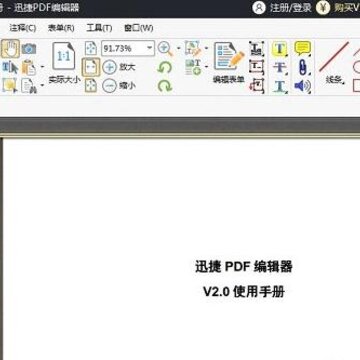This screenshot has width=360, height=360.
Task: Click the clipboard paste icon
Action: click(29, 68)
